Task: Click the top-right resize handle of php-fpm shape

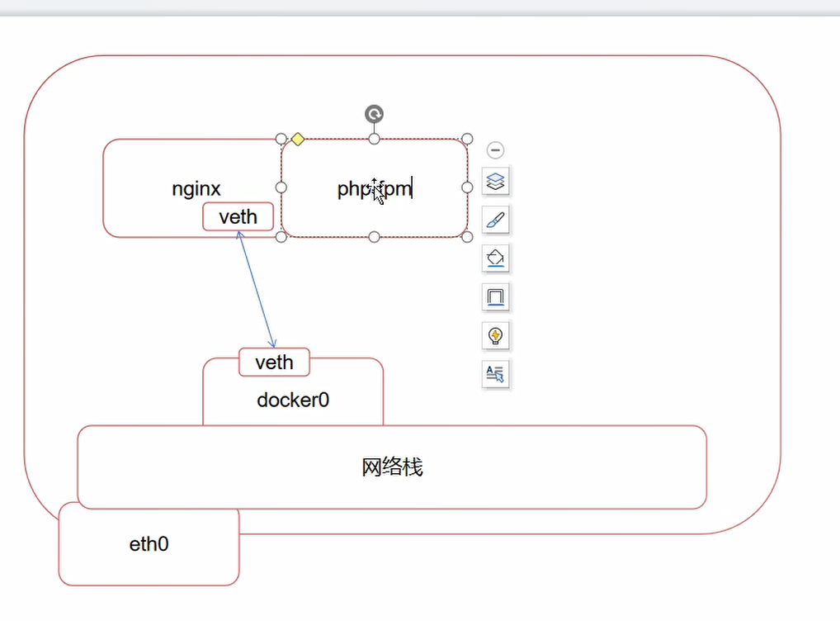Action: (467, 139)
